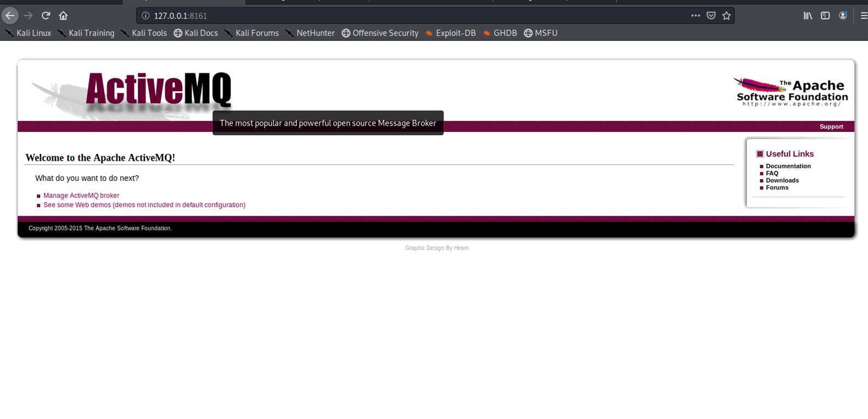The width and height of the screenshot is (868, 419).
Task: Click the 'What do you want to do next?' text
Action: [87, 178]
